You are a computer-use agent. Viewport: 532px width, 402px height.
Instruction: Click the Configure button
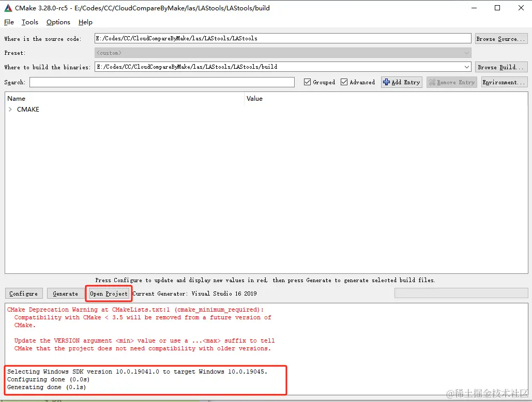(24, 293)
